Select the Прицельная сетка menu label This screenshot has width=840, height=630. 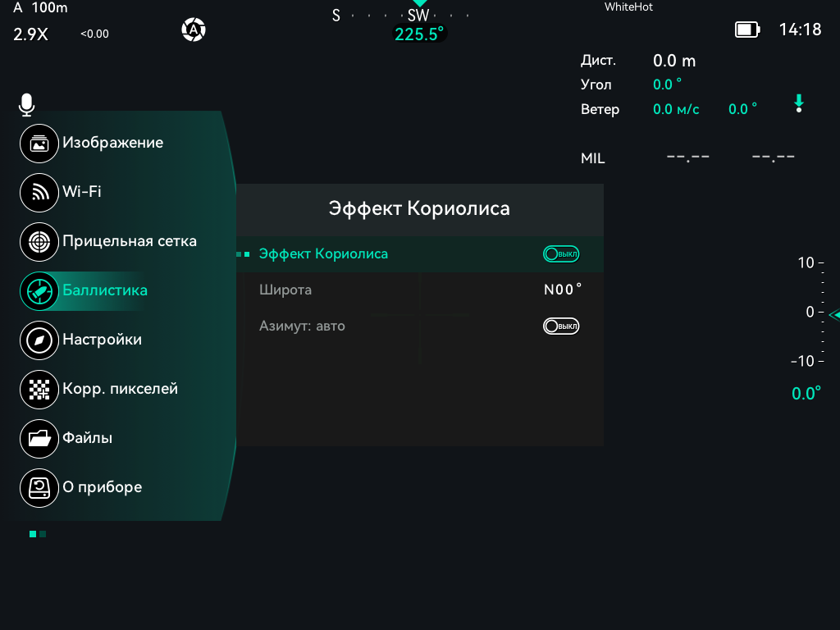click(130, 241)
